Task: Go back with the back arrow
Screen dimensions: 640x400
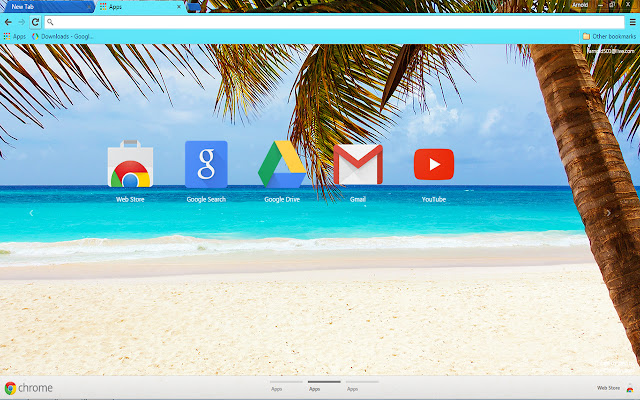Action: tap(9, 22)
